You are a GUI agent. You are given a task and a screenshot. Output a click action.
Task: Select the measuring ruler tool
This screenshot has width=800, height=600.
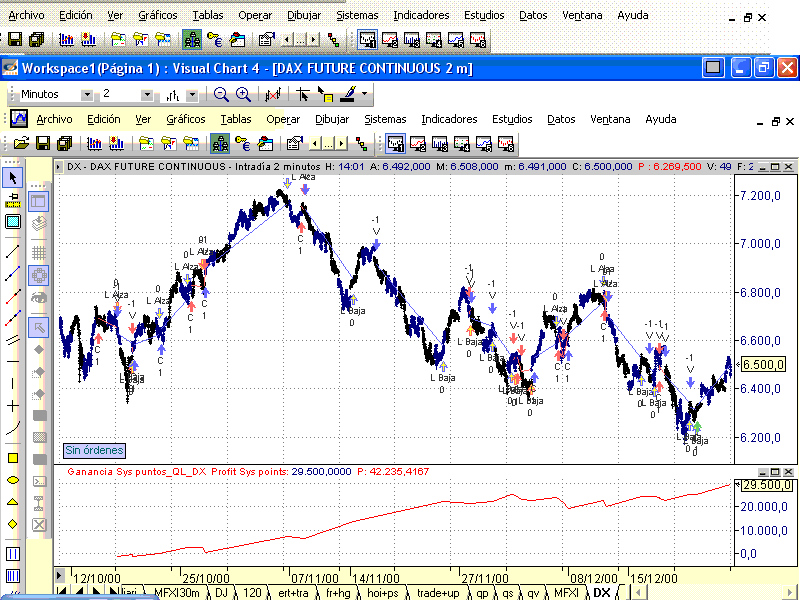[x=13, y=201]
